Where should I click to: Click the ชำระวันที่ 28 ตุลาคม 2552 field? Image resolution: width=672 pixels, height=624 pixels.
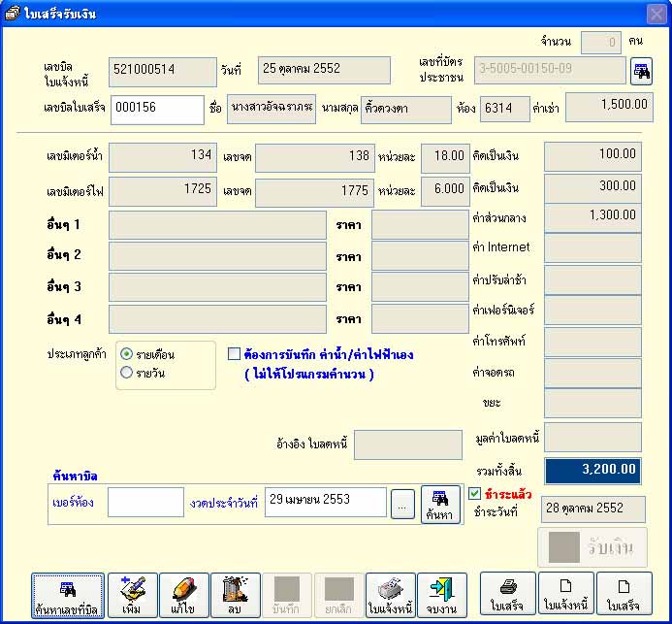(x=593, y=509)
